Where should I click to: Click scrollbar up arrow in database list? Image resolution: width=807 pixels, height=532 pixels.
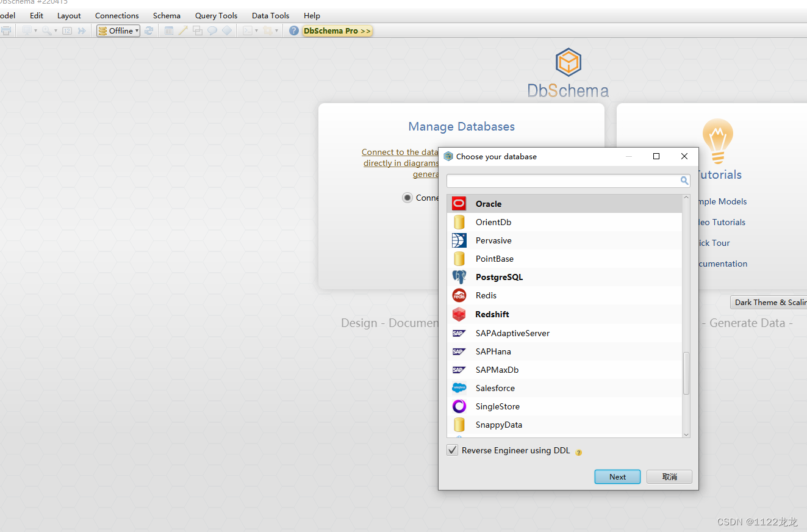pos(686,198)
